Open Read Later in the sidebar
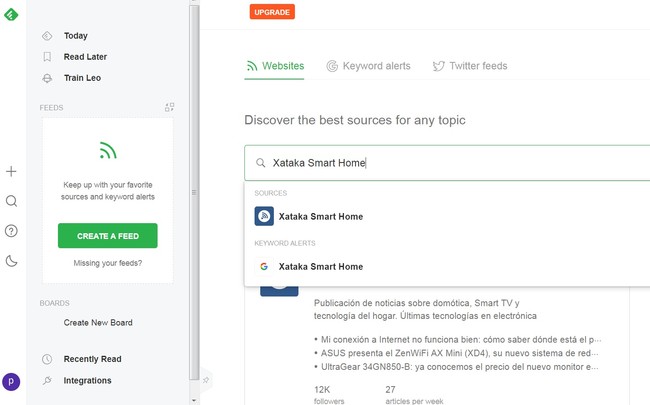Image resolution: width=650 pixels, height=405 pixels. (85, 57)
